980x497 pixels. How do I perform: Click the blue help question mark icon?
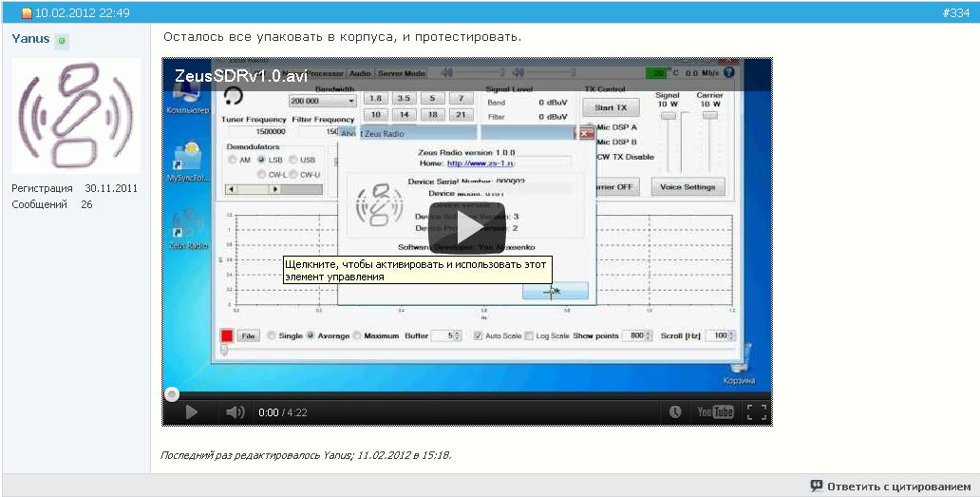pos(728,72)
